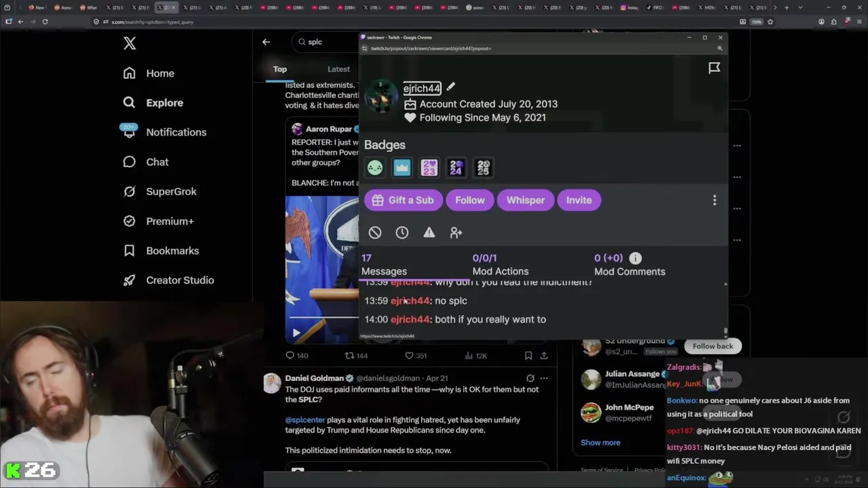Open a new Chrome tab
Viewport: 868px width, 488px height.
click(787, 7)
